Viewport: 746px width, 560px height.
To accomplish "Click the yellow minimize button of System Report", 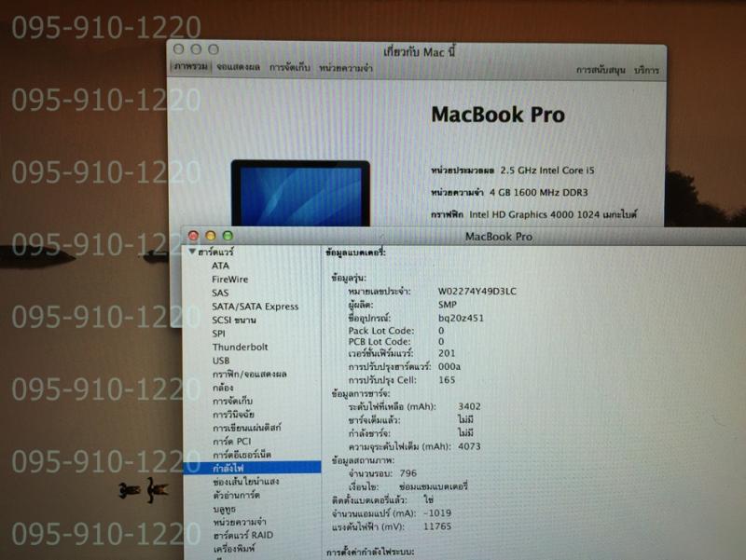I will coord(211,236).
